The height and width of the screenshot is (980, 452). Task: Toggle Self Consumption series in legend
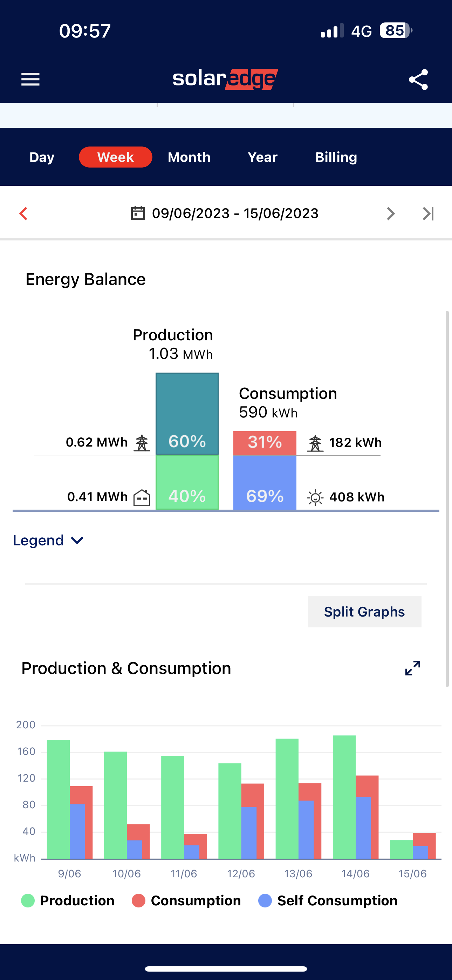(x=328, y=900)
